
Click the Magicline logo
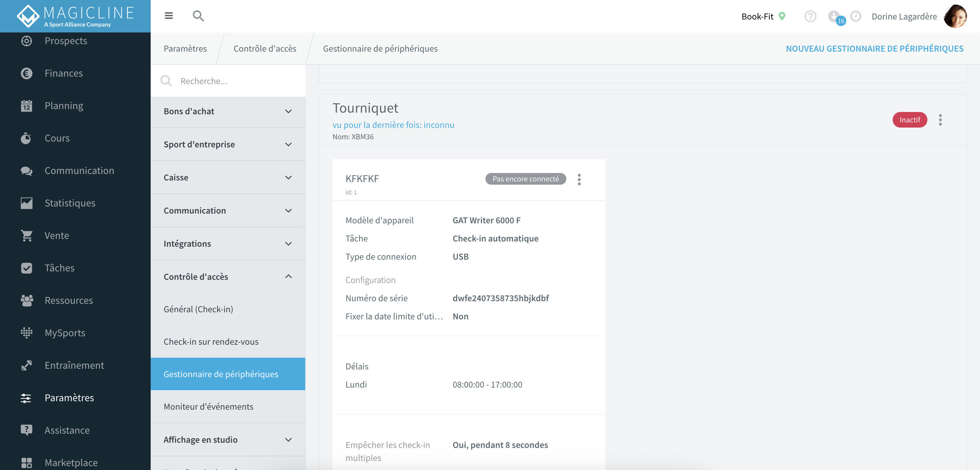click(x=75, y=16)
